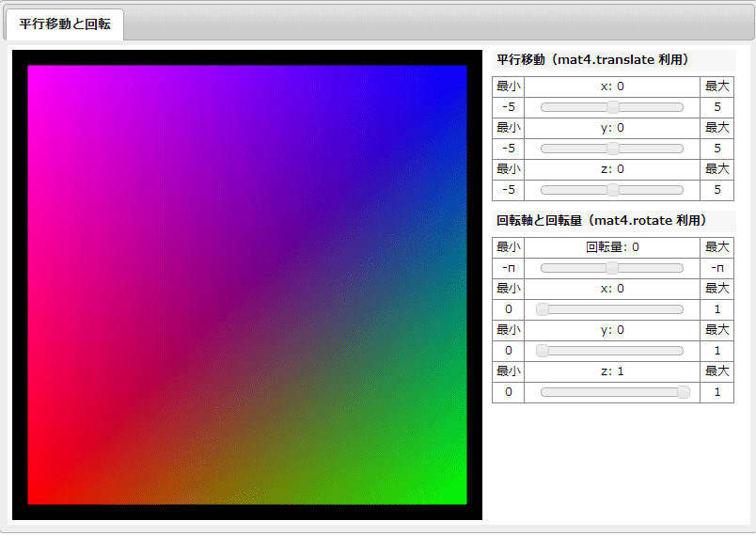Click the rotation axis x slider

click(612, 309)
